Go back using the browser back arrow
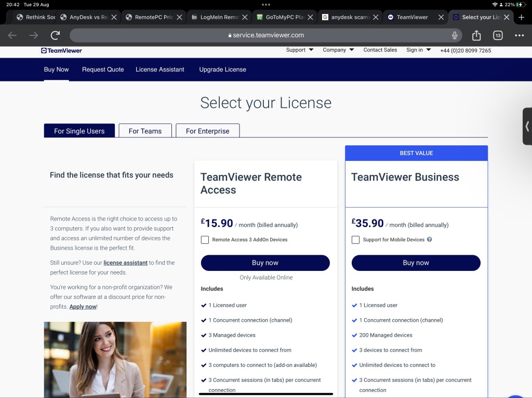532x398 pixels. [12, 35]
